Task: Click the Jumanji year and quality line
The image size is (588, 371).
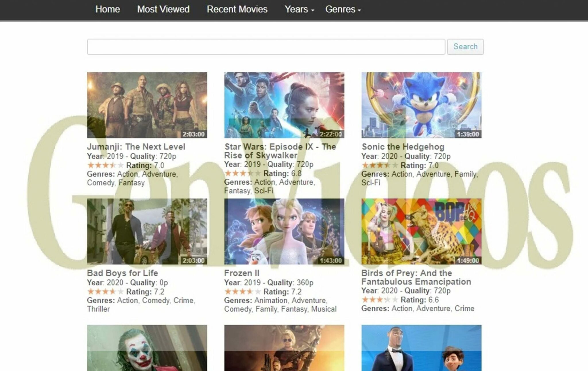Action: click(x=131, y=156)
